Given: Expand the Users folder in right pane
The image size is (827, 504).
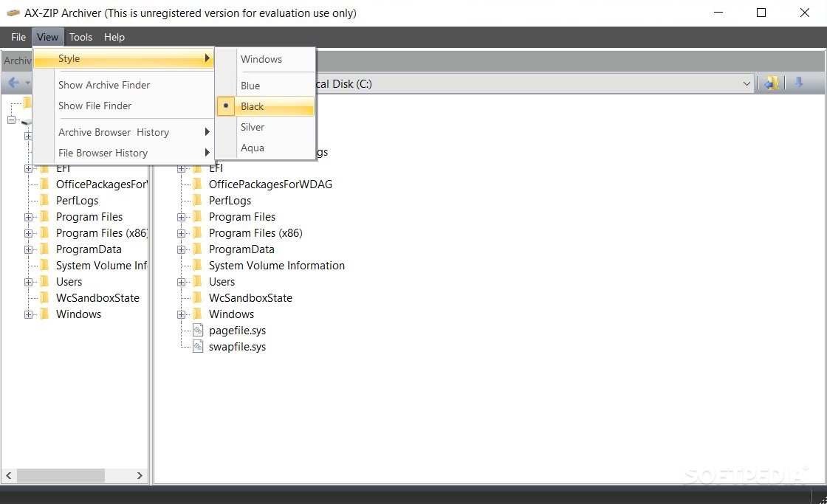Looking at the screenshot, I should coord(181,283).
